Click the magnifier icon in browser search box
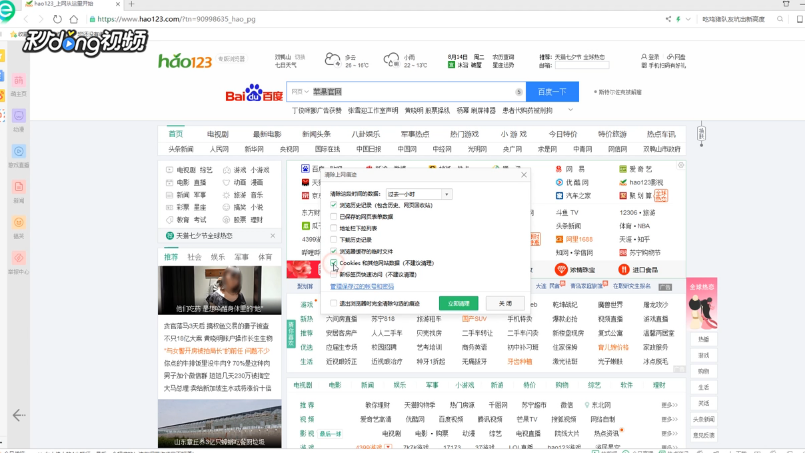This screenshot has height=453, width=805. pos(780,19)
